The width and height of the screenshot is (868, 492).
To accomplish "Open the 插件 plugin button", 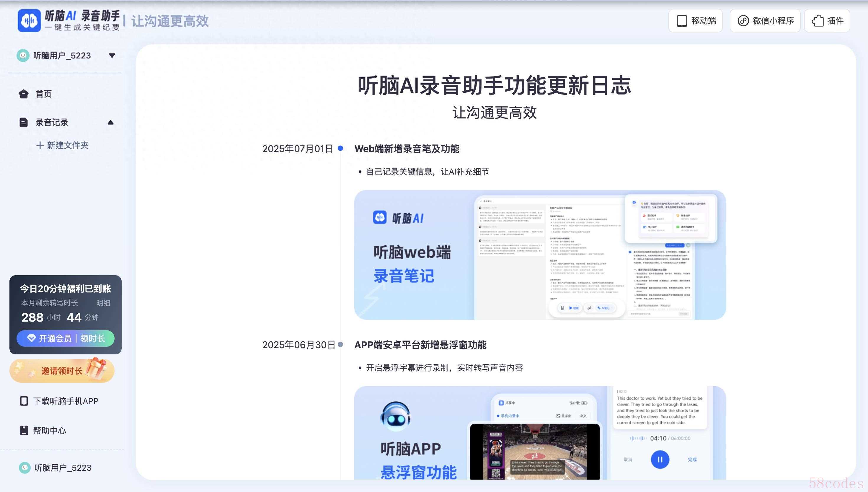I will coord(827,21).
